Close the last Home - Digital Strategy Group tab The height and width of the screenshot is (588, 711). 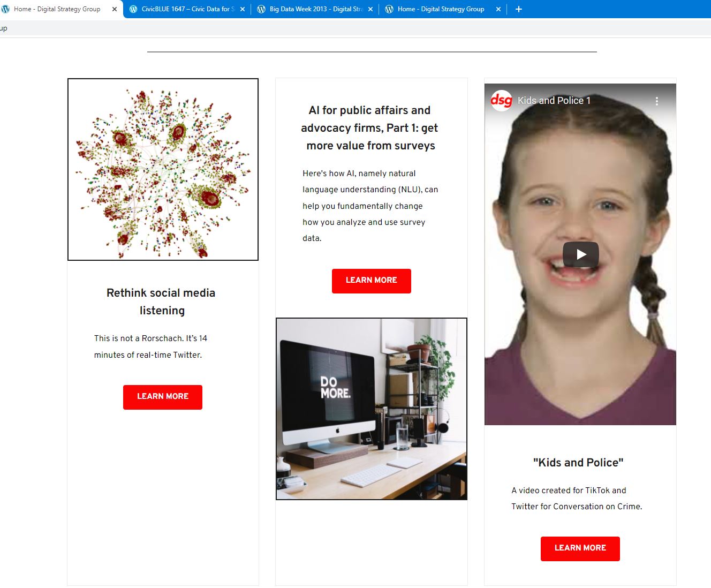tap(498, 9)
